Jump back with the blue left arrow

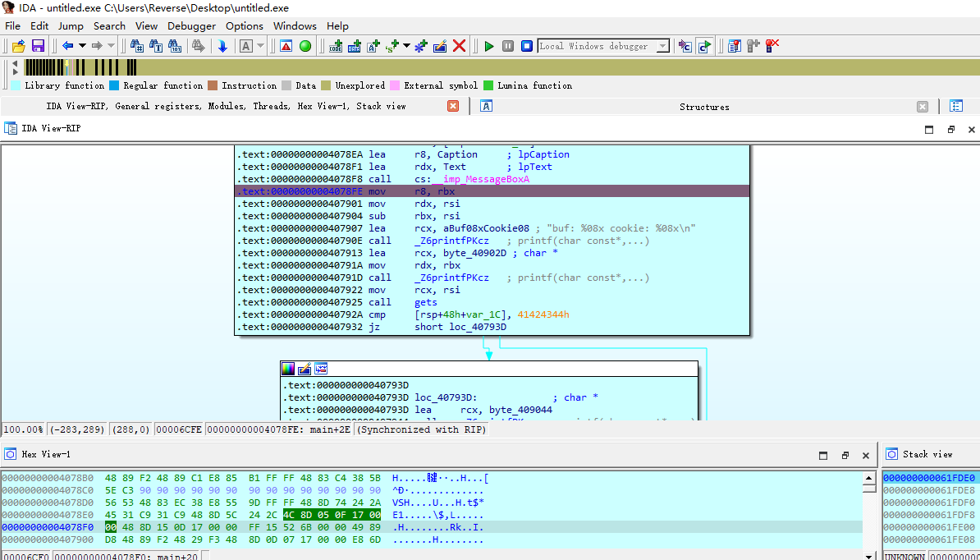click(x=67, y=46)
